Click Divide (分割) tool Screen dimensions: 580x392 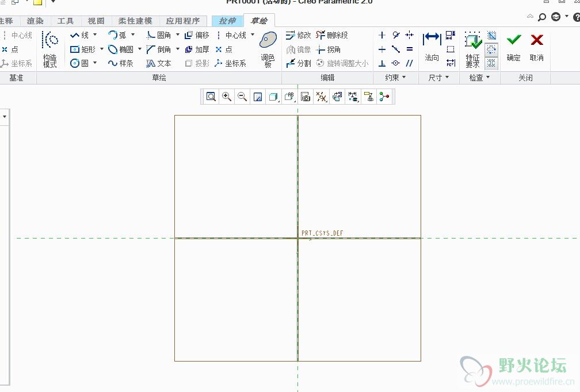(298, 63)
